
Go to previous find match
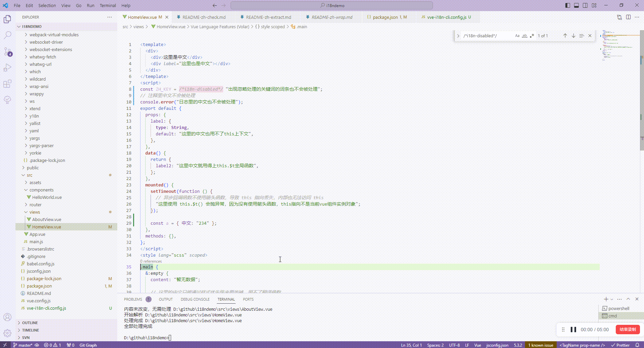(x=565, y=36)
